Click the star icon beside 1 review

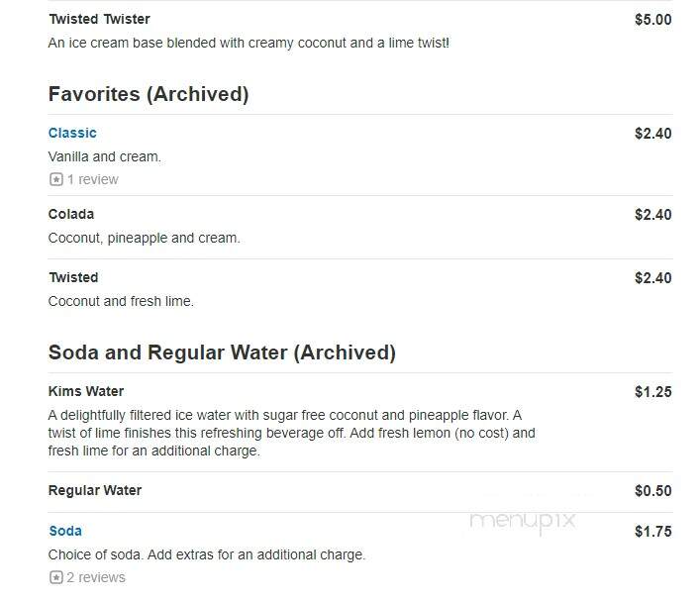[55, 179]
